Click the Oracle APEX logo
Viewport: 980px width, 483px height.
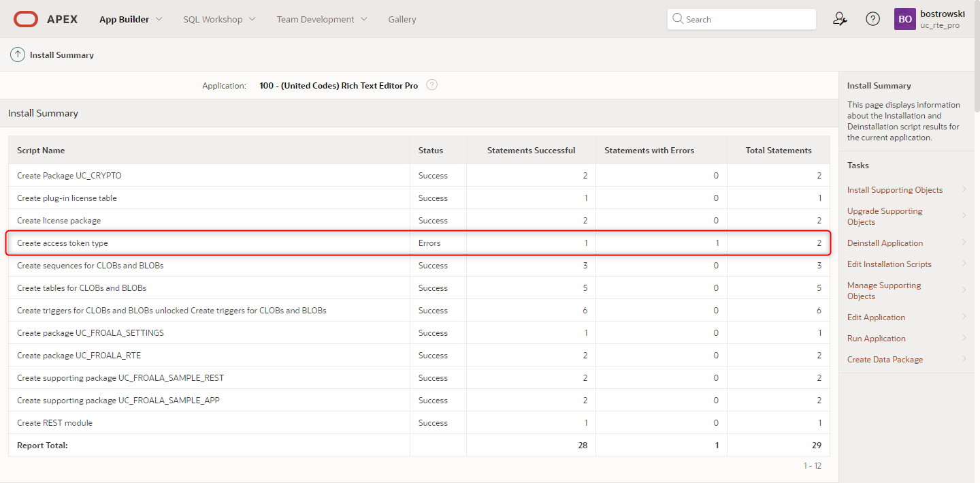click(46, 19)
